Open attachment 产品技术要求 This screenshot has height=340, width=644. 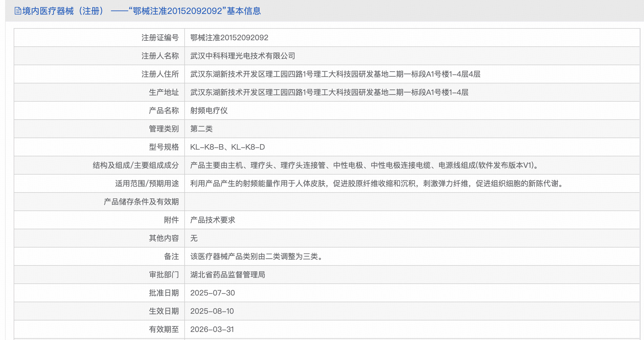click(213, 220)
